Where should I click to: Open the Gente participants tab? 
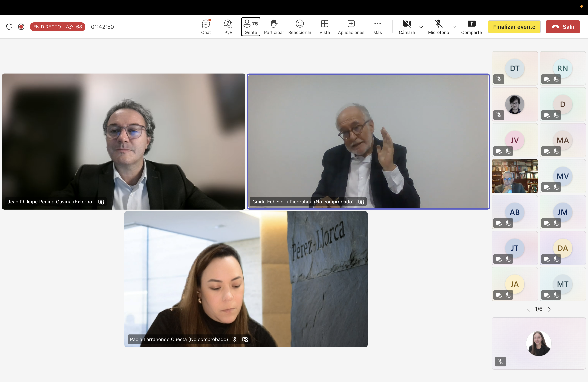pyautogui.click(x=251, y=27)
